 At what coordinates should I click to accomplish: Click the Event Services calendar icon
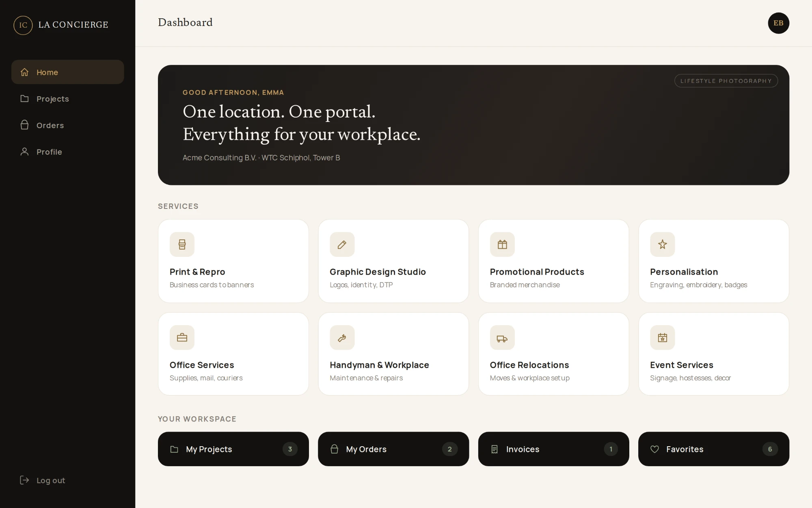pos(662,337)
